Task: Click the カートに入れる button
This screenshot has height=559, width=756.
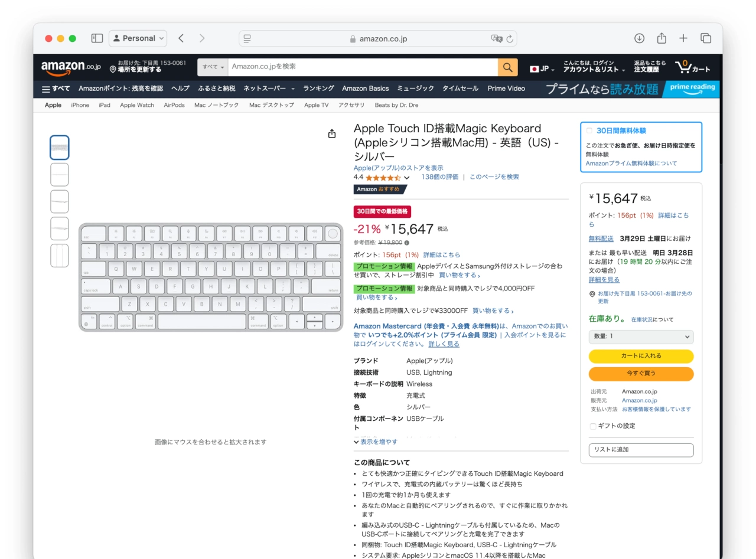Action: 641,357
